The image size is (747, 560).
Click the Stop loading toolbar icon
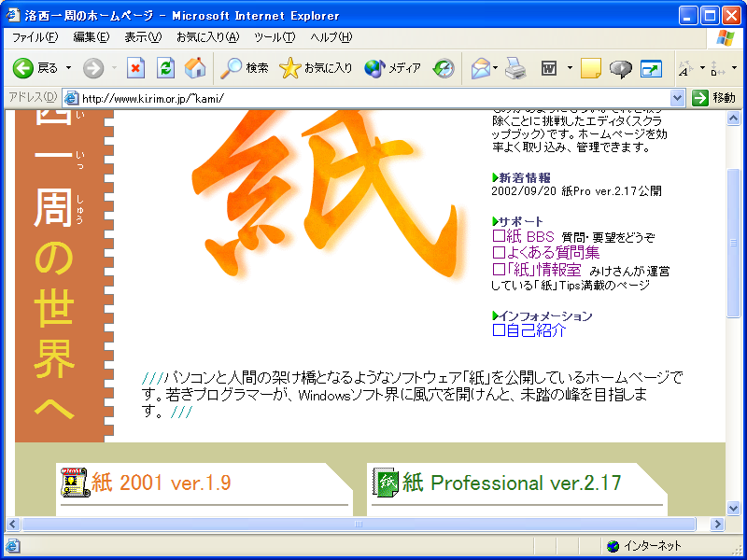click(x=136, y=68)
